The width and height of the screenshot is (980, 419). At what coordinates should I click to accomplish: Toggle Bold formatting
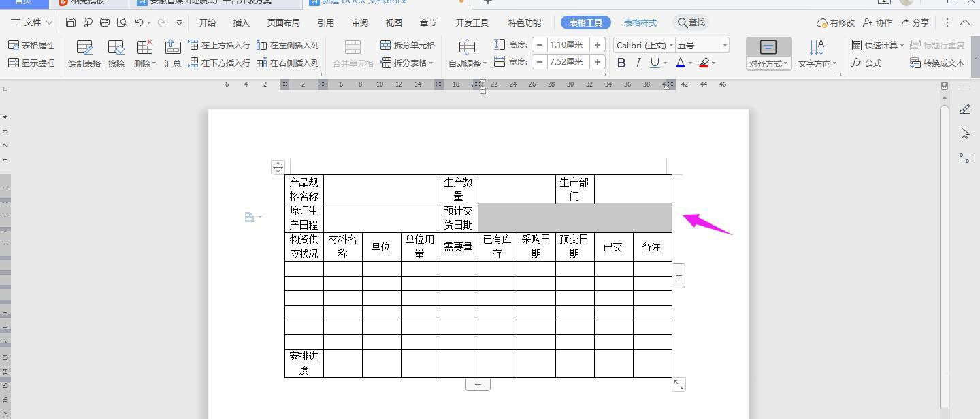621,63
